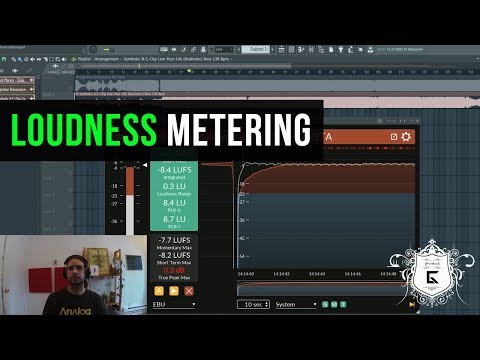Click the link icon in the top toolbar
Viewport: 480px width, 360px height.
pyautogui.click(x=193, y=50)
